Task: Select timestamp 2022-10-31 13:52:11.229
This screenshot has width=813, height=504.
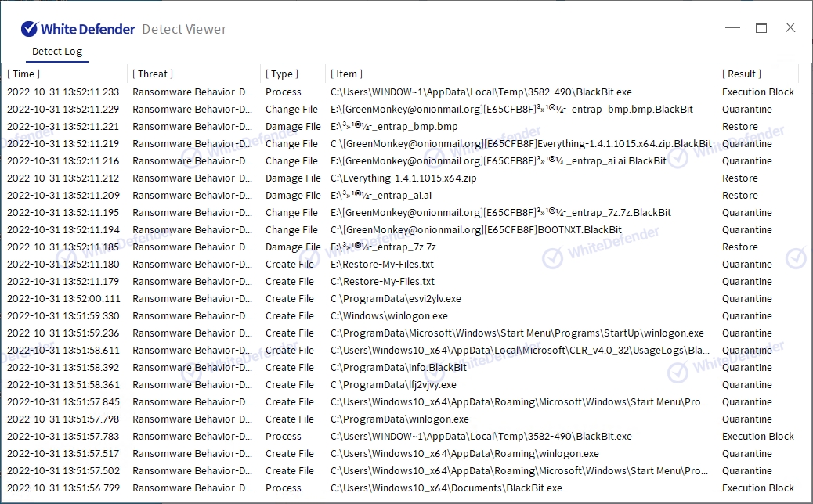Action: 63,110
